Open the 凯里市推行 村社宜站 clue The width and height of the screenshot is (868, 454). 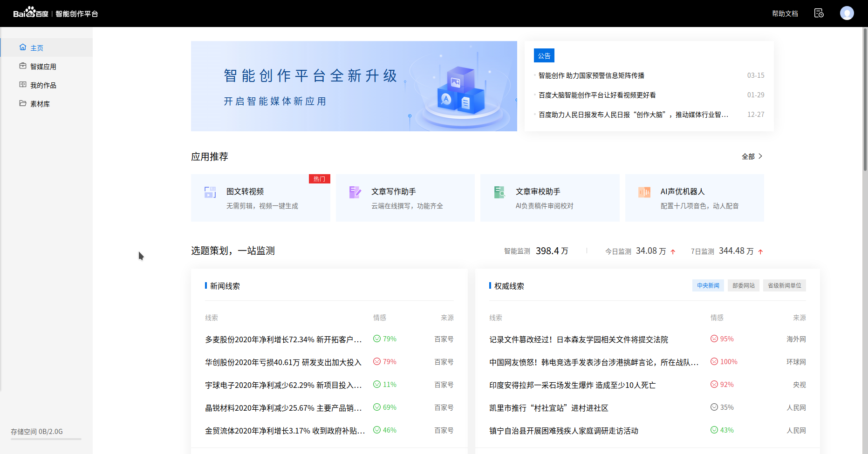coord(548,408)
